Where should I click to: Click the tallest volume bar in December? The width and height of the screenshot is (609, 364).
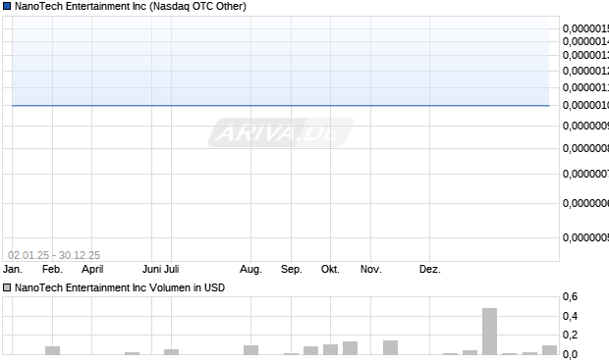click(x=490, y=332)
